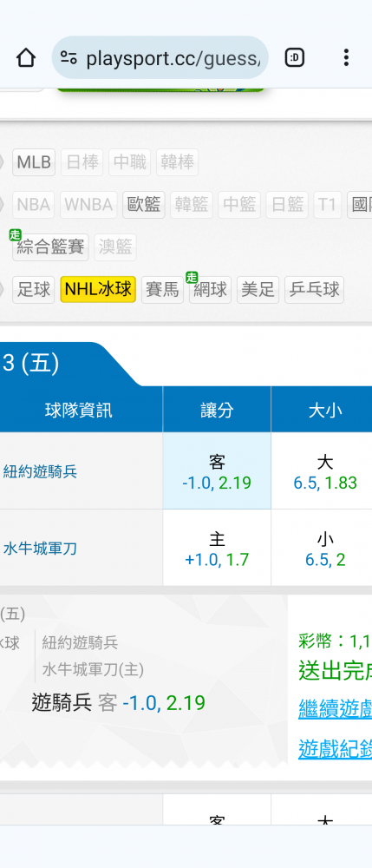This screenshot has height=868, width=372.
Task: Click the 讓分 column header
Action: click(x=217, y=410)
